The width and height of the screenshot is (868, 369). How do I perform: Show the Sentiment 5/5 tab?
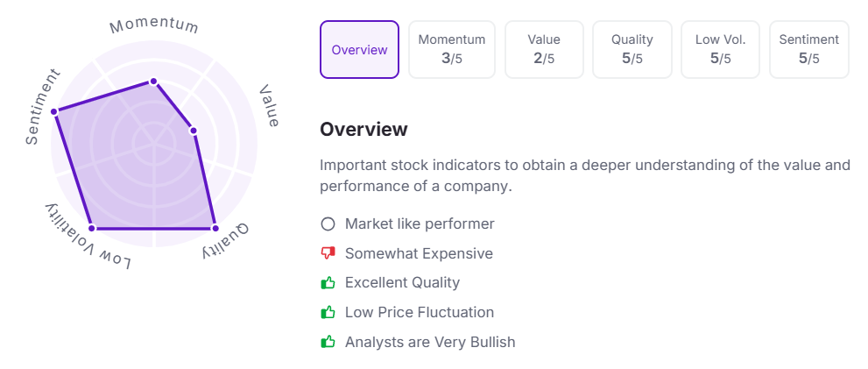point(809,50)
